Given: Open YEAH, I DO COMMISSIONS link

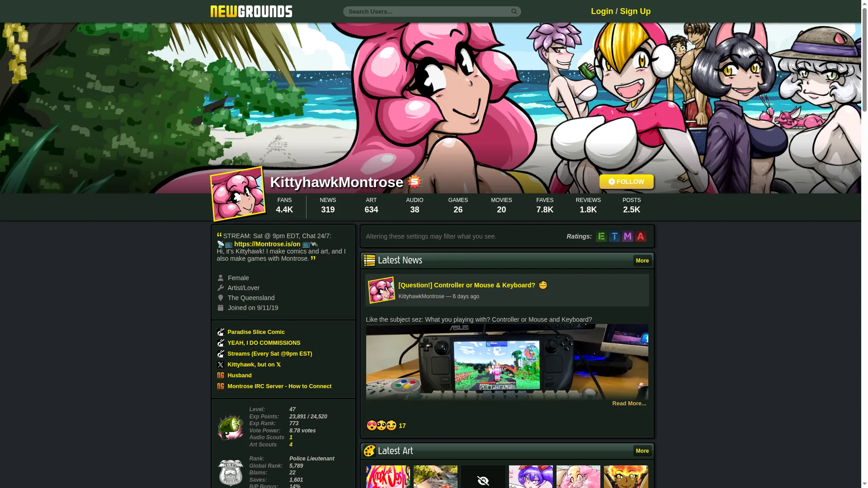Looking at the screenshot, I should click(x=264, y=343).
